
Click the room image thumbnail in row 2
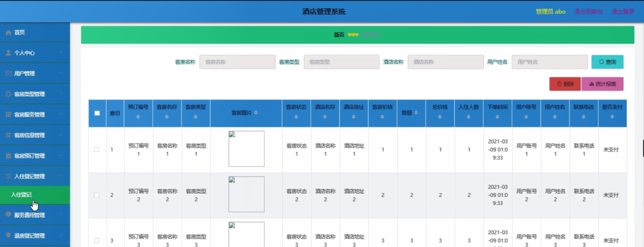247,194
